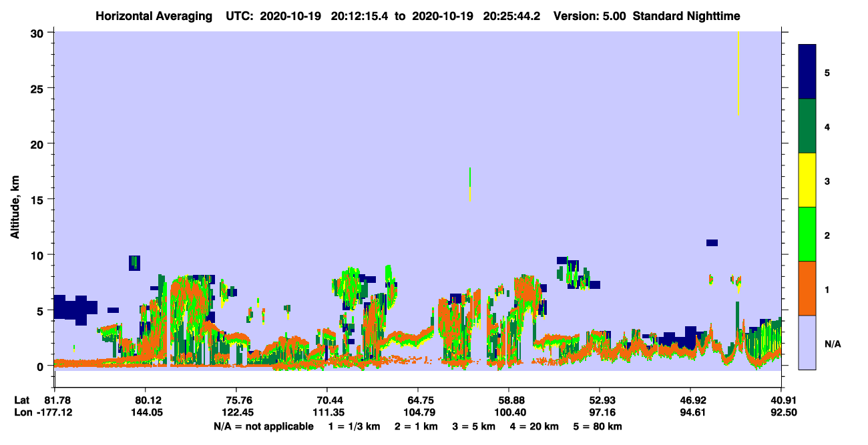
Task: Click the orange level 1 color band
Action: pyautogui.click(x=807, y=288)
